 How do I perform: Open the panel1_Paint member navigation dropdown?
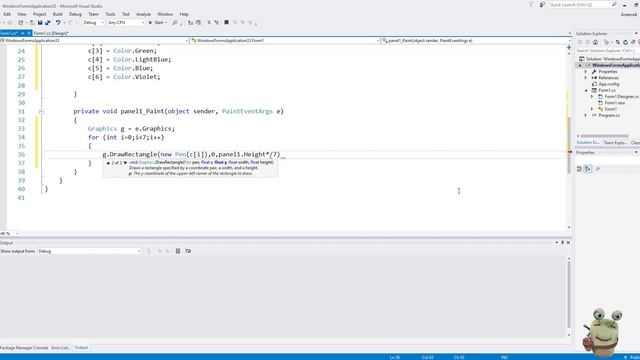click(x=476, y=41)
